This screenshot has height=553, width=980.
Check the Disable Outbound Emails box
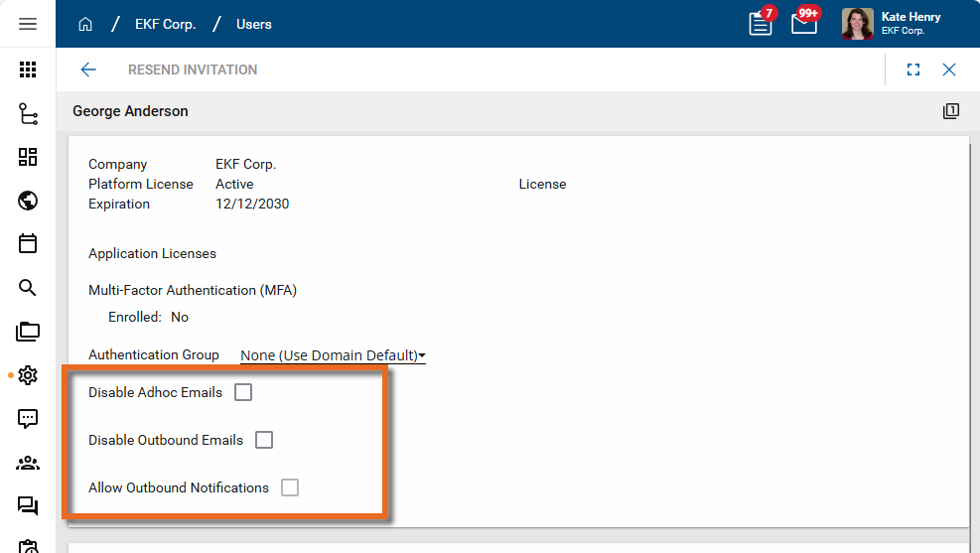click(264, 440)
